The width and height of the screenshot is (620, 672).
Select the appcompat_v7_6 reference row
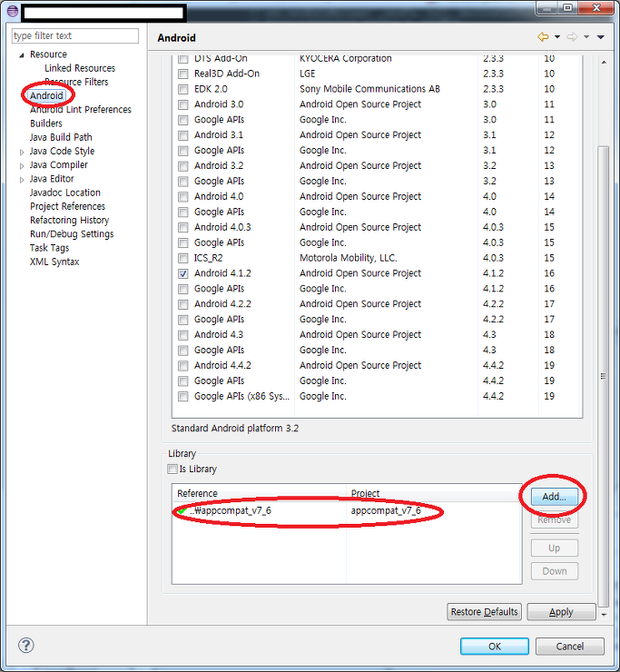point(347,511)
